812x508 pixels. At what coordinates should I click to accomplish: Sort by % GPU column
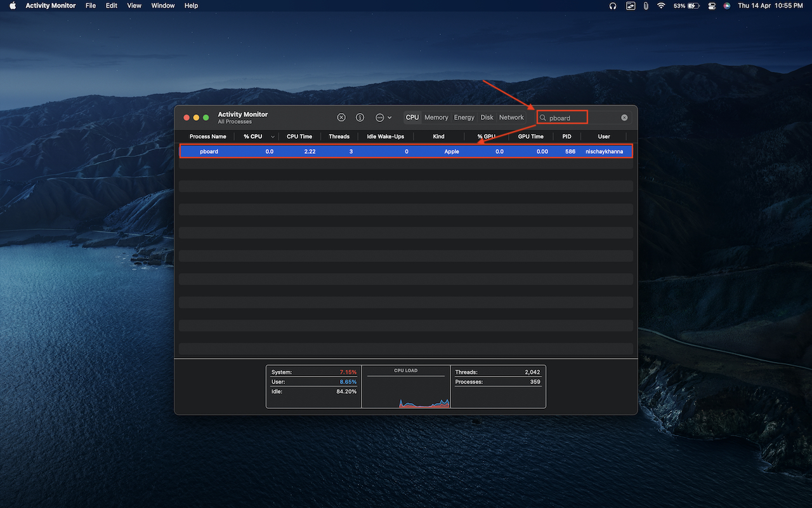487,137
